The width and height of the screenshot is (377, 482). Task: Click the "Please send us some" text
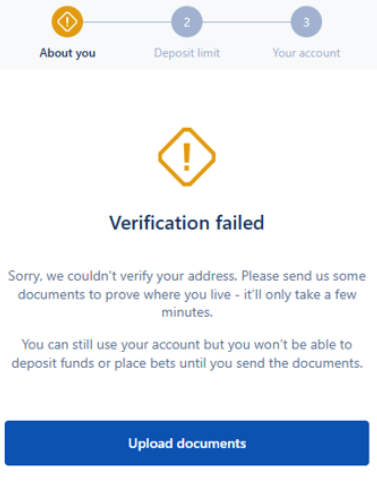point(304,276)
